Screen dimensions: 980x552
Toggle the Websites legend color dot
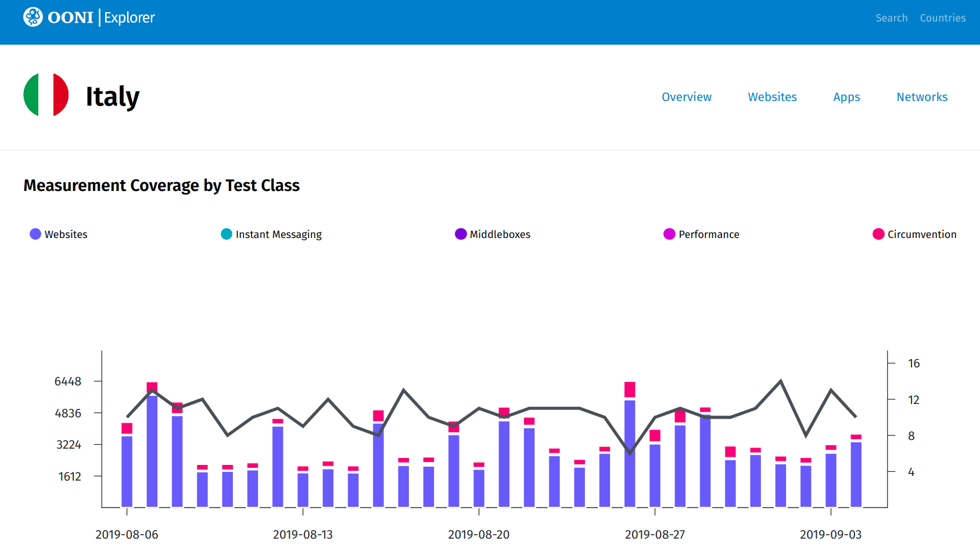[35, 234]
